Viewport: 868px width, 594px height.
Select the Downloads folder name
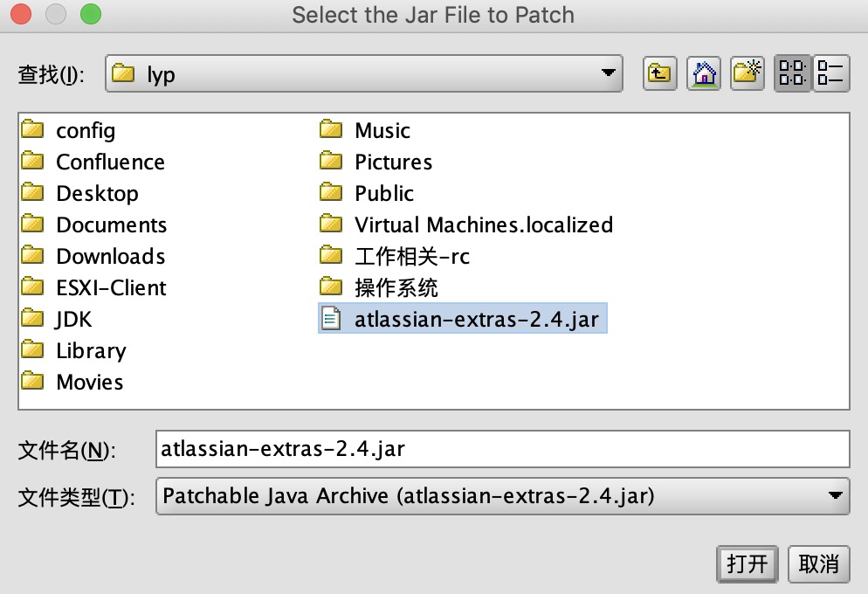pyautogui.click(x=111, y=257)
